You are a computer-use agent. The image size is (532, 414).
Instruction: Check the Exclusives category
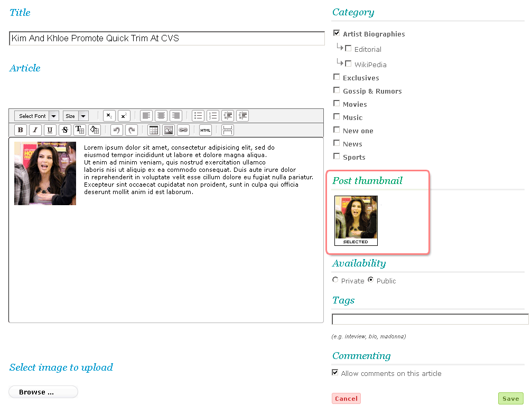tap(337, 77)
